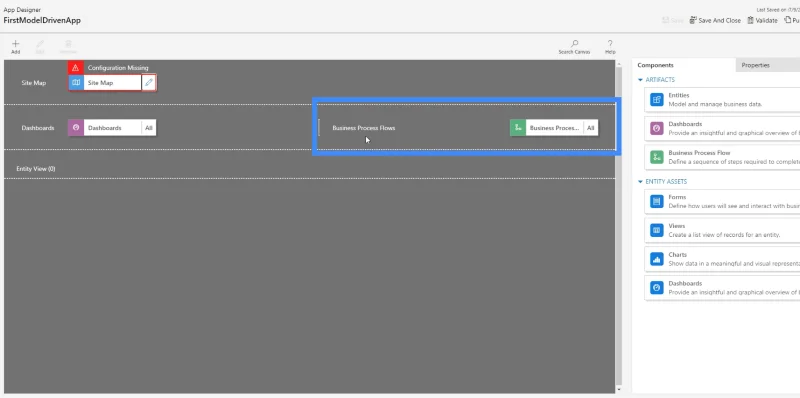This screenshot has height=398, width=800.
Task: Click scrollbar up arrow on canvas
Action: tap(619, 64)
